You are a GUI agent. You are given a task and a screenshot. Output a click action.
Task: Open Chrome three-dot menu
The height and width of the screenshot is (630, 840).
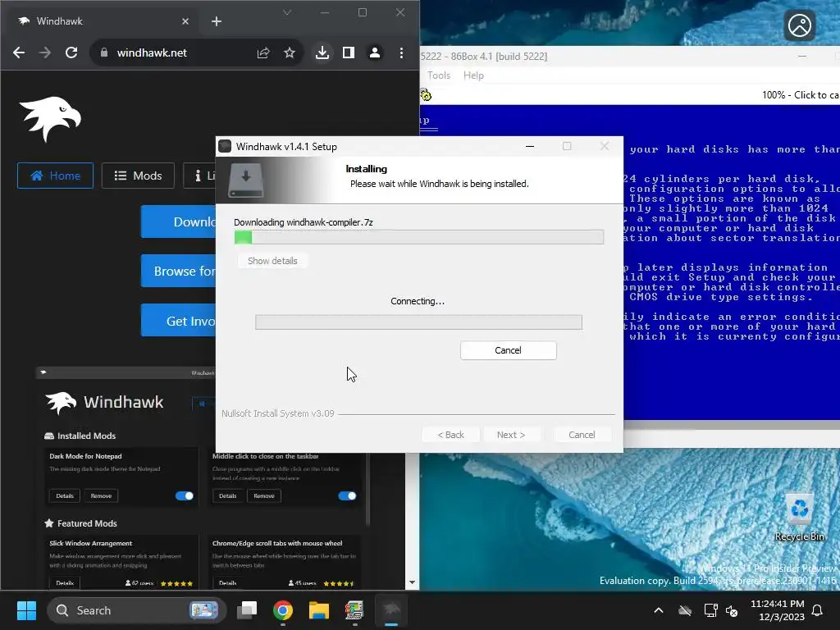401,52
